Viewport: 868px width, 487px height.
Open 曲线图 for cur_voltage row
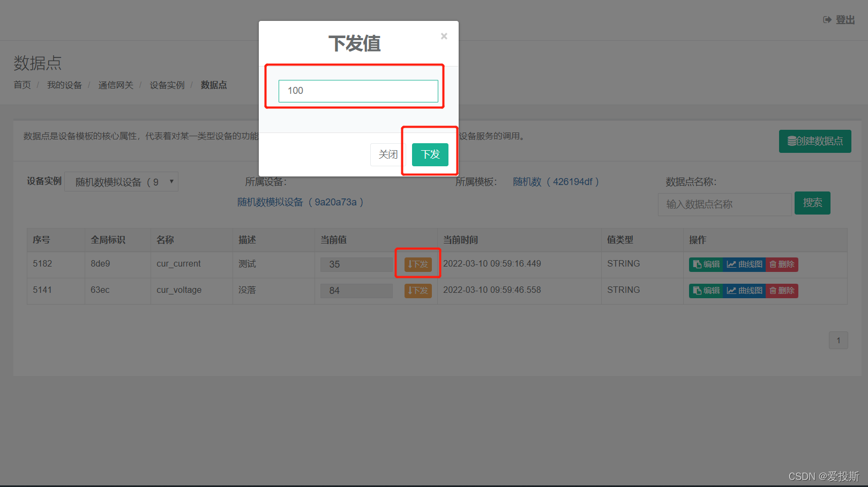pyautogui.click(x=744, y=290)
